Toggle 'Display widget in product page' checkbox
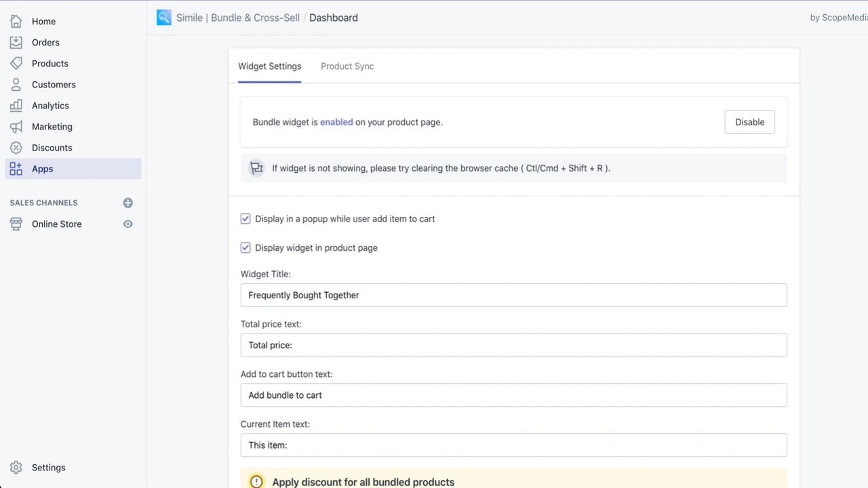Viewport: 868px width, 488px height. pos(245,247)
